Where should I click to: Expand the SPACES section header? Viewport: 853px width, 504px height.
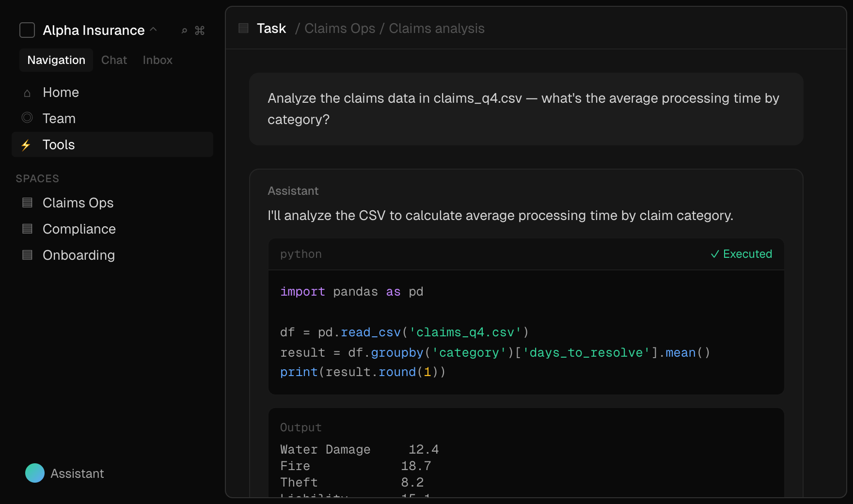click(x=37, y=178)
